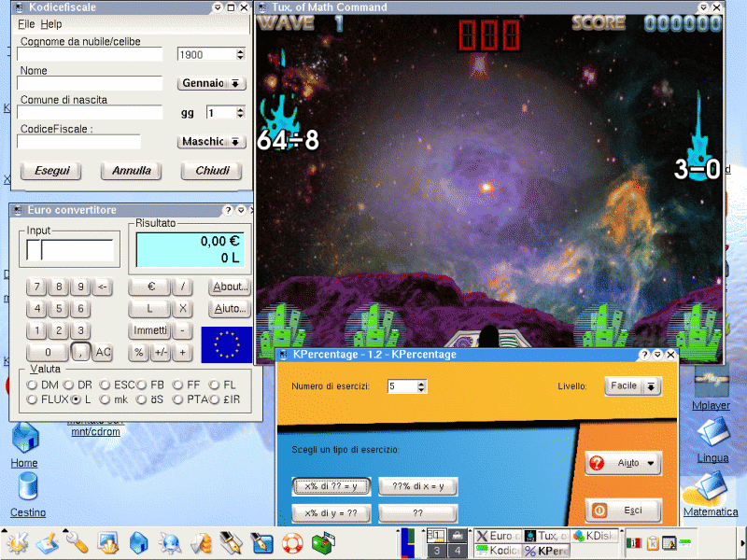Click the Cognome da nubile/celibe input field
Screen dimensions: 747x560
(x=90, y=54)
